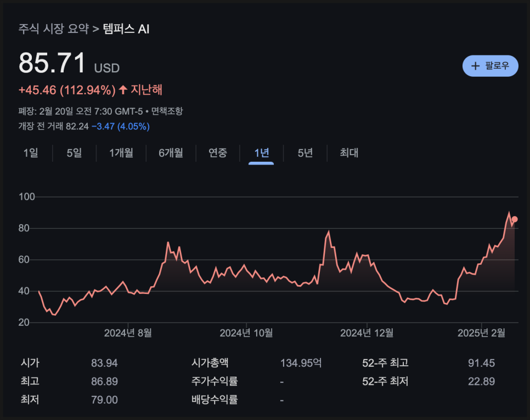
Task: Click the 템퍼스 AI title text
Action: click(126, 29)
